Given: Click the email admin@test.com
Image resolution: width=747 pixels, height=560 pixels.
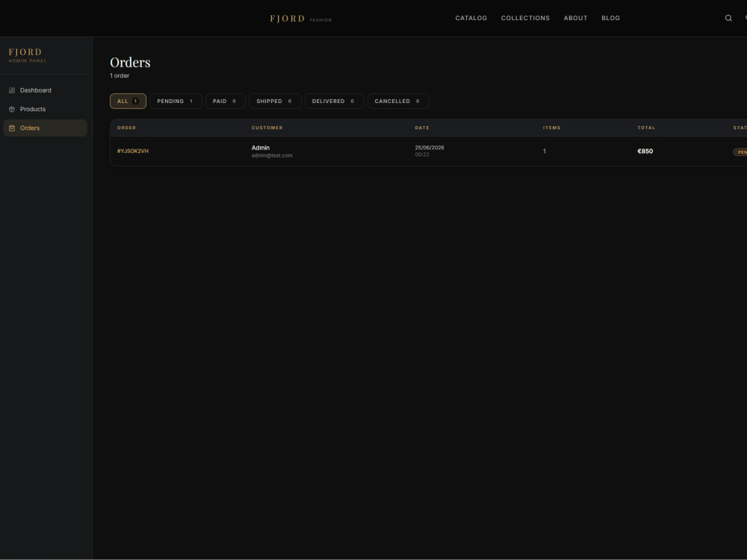Looking at the screenshot, I should [272, 155].
